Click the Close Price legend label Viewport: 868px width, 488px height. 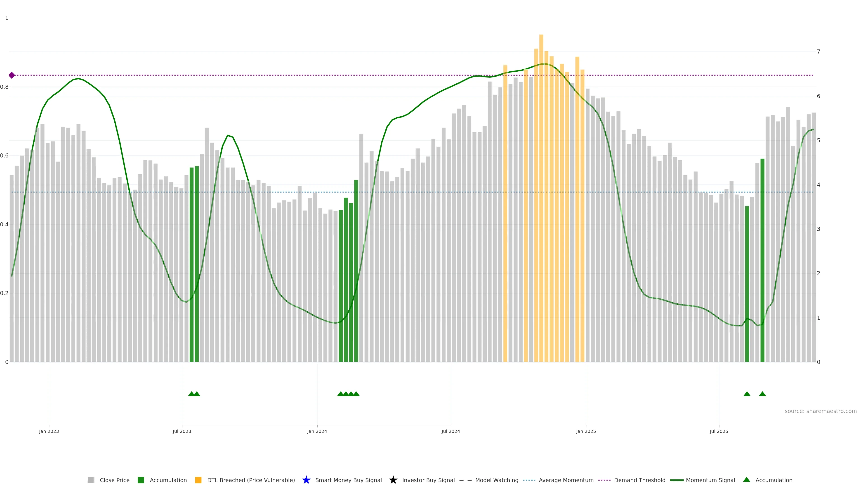pyautogui.click(x=115, y=480)
